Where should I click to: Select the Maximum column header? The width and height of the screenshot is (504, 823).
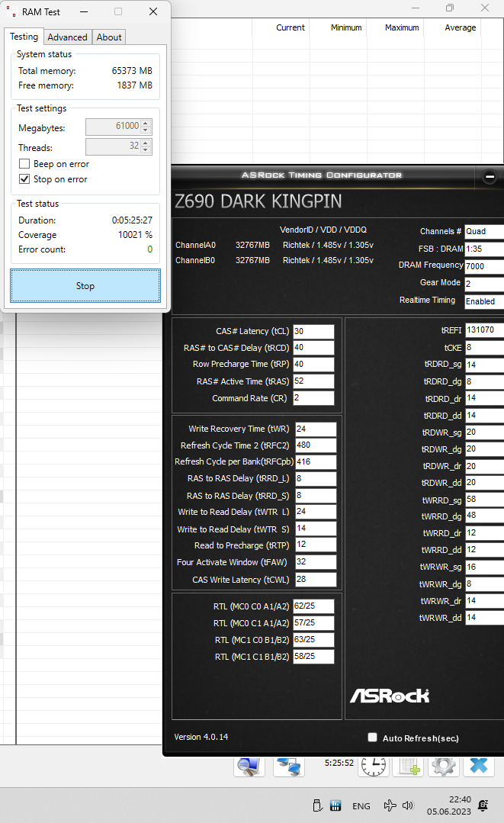tap(396, 27)
